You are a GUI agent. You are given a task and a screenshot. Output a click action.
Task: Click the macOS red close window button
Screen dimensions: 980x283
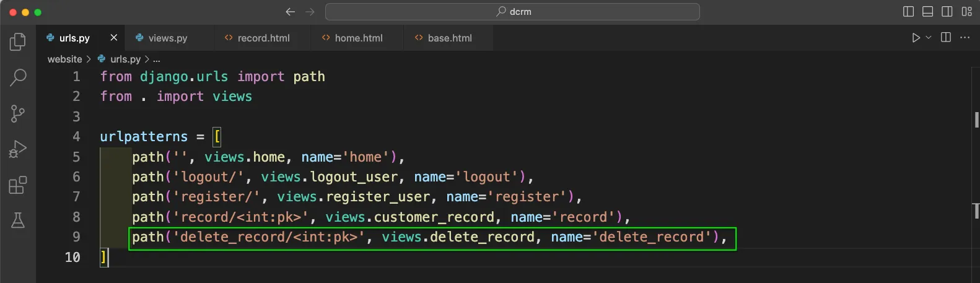[13, 12]
